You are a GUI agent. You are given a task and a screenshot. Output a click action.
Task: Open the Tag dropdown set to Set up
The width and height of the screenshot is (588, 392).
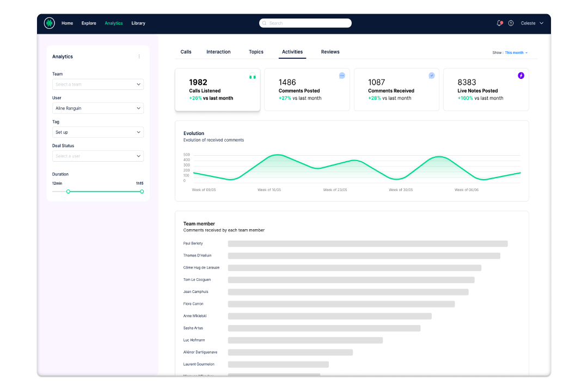97,132
